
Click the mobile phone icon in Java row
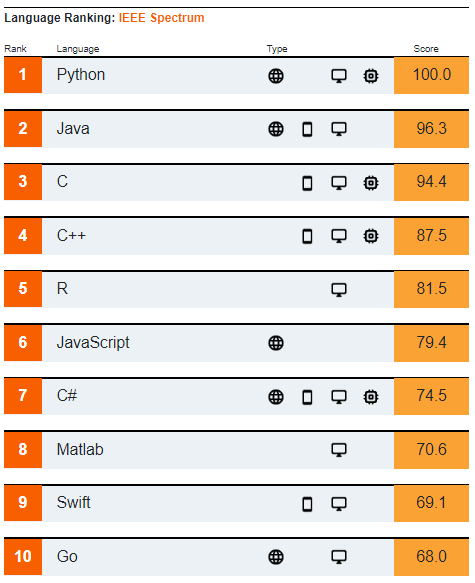click(307, 129)
